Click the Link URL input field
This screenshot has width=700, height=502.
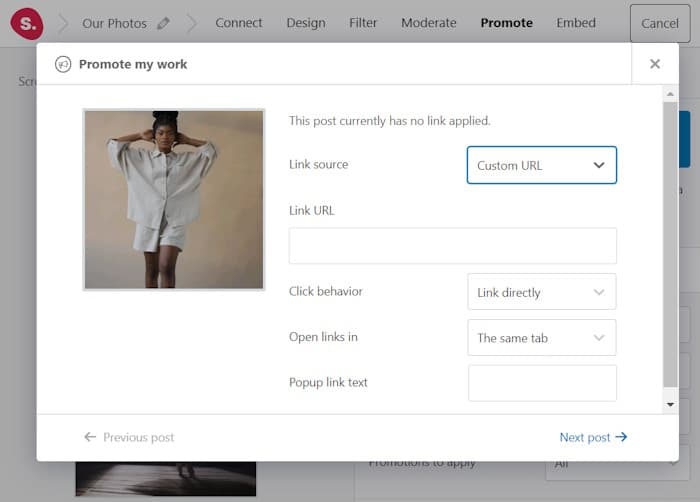pos(452,246)
